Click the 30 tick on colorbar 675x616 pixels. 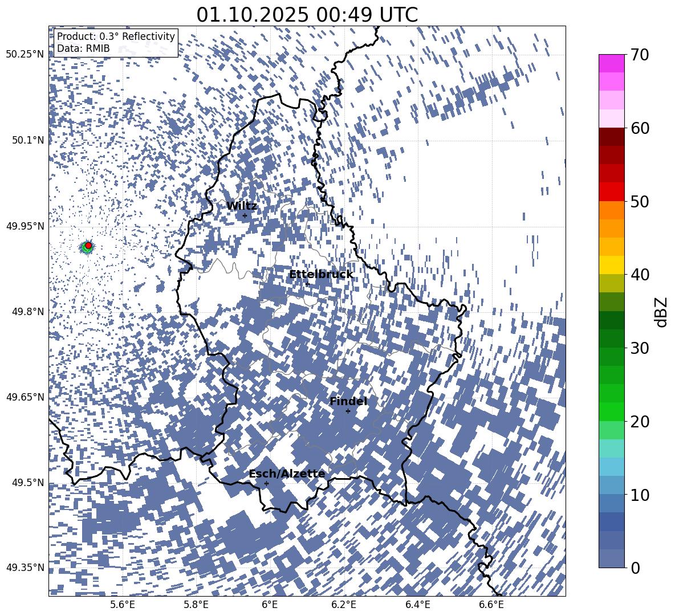pos(640,348)
